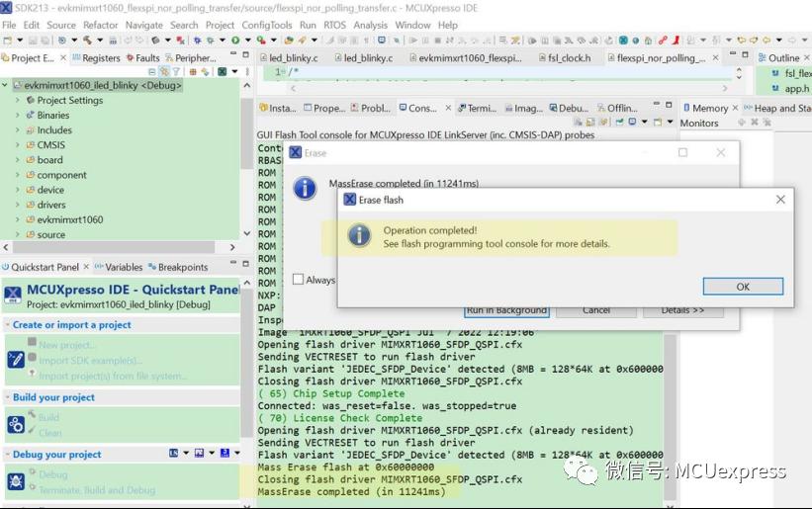Collapse Build your project section
Viewport: 812px width, 509px height.
[x=8, y=397]
